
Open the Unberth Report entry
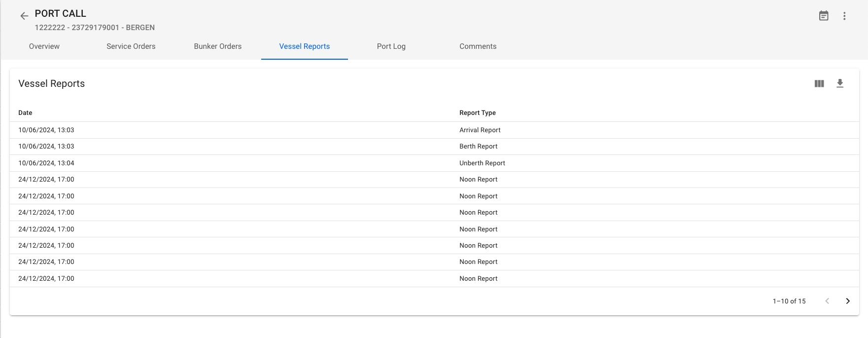482,163
